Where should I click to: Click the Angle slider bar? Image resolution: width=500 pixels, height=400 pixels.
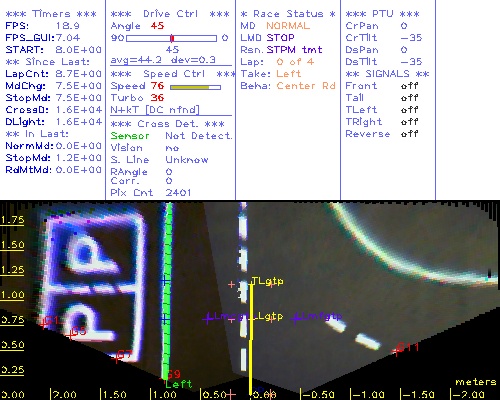171,38
